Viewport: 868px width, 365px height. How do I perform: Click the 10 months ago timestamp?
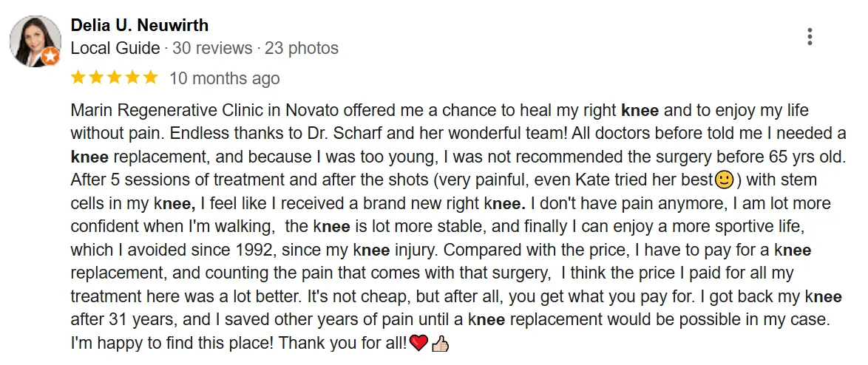tap(225, 78)
